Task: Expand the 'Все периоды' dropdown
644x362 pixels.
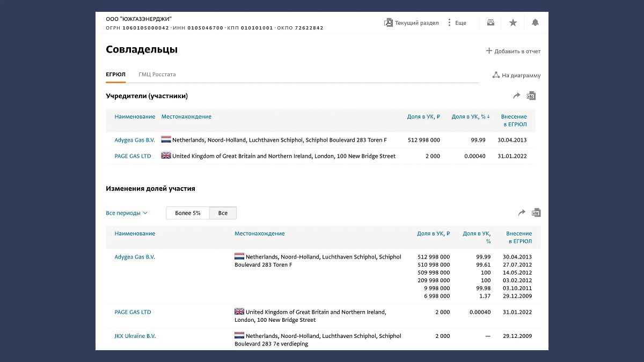Action: click(127, 213)
